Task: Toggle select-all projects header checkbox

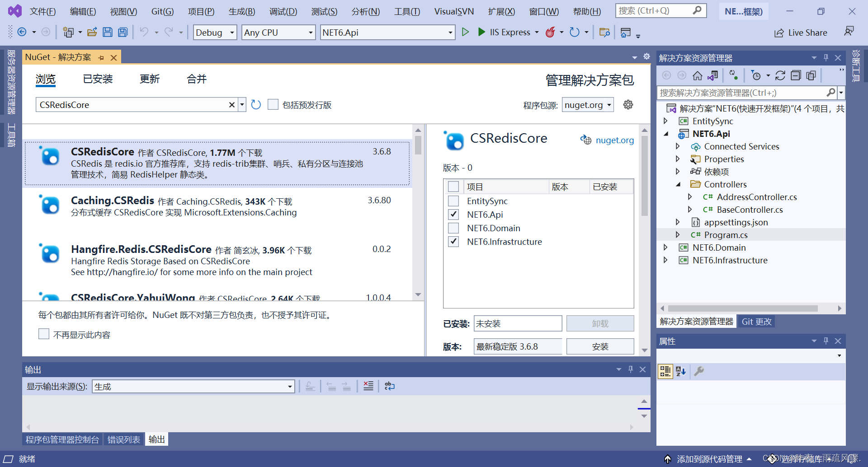Action: [x=453, y=187]
